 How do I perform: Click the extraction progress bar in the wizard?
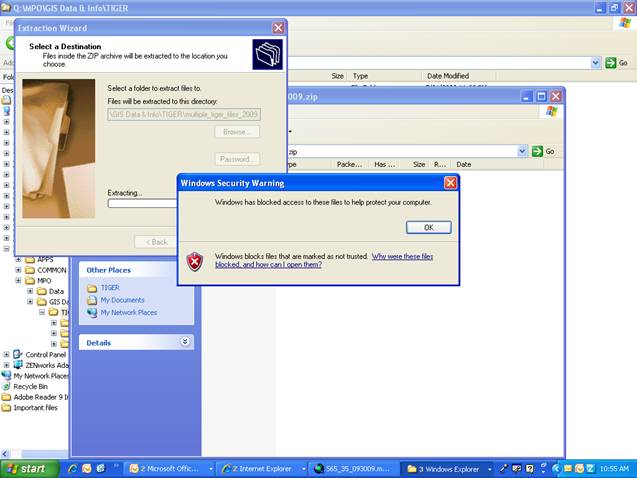(x=142, y=203)
